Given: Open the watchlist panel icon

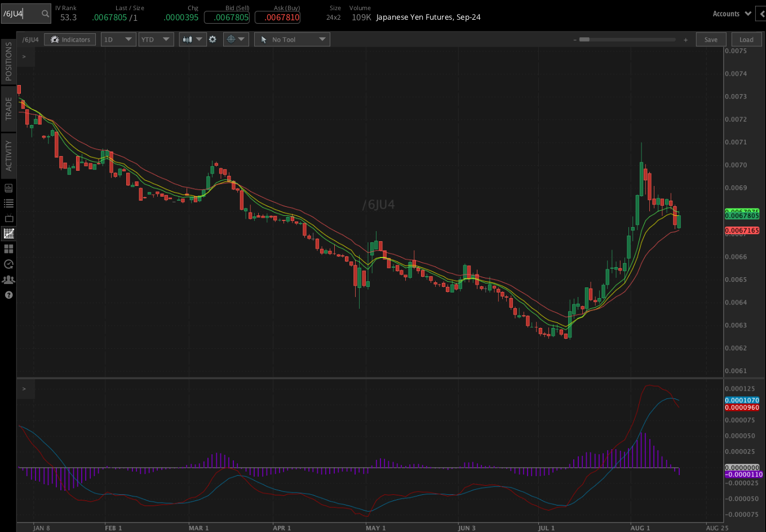Looking at the screenshot, I should [8, 203].
